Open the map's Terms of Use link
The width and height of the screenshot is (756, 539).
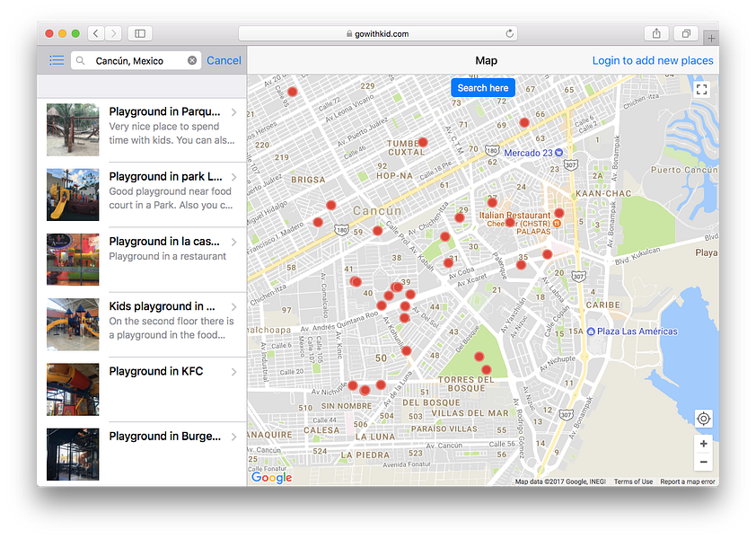pos(633,482)
